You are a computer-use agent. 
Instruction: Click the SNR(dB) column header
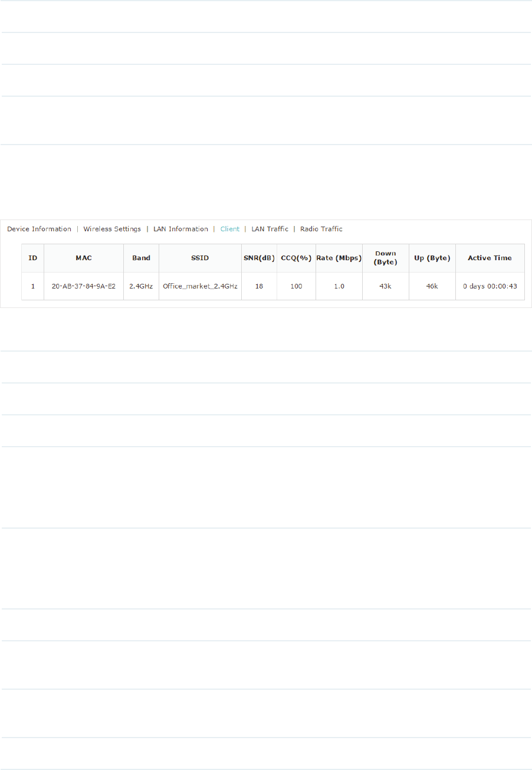[260, 258]
